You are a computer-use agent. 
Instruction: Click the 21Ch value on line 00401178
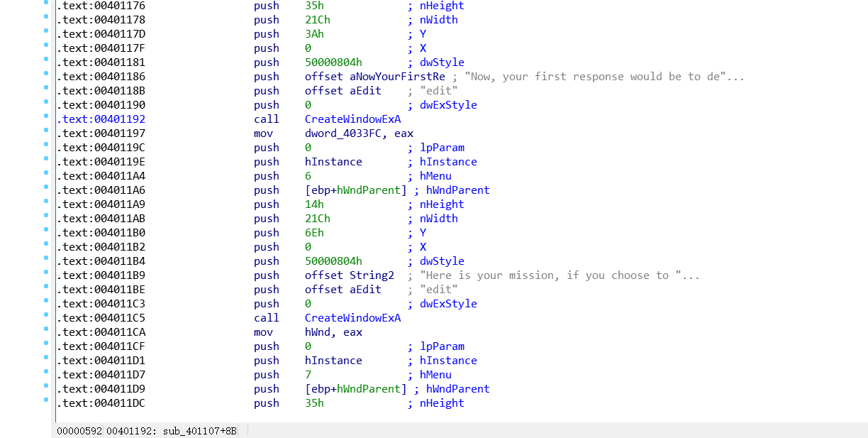point(318,20)
